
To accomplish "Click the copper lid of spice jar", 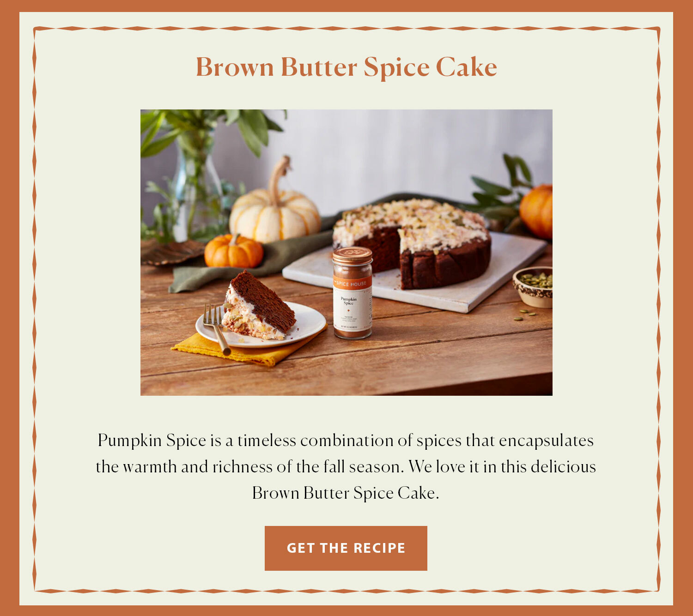I will 353,255.
